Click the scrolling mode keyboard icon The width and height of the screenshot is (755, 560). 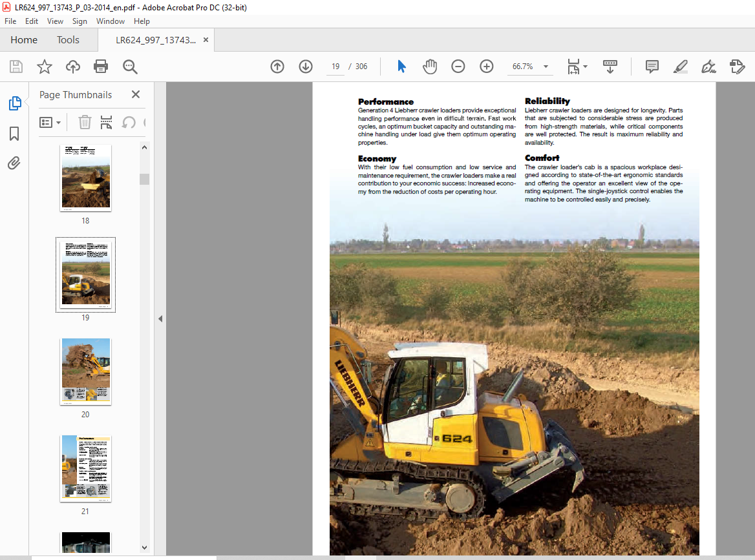click(610, 67)
